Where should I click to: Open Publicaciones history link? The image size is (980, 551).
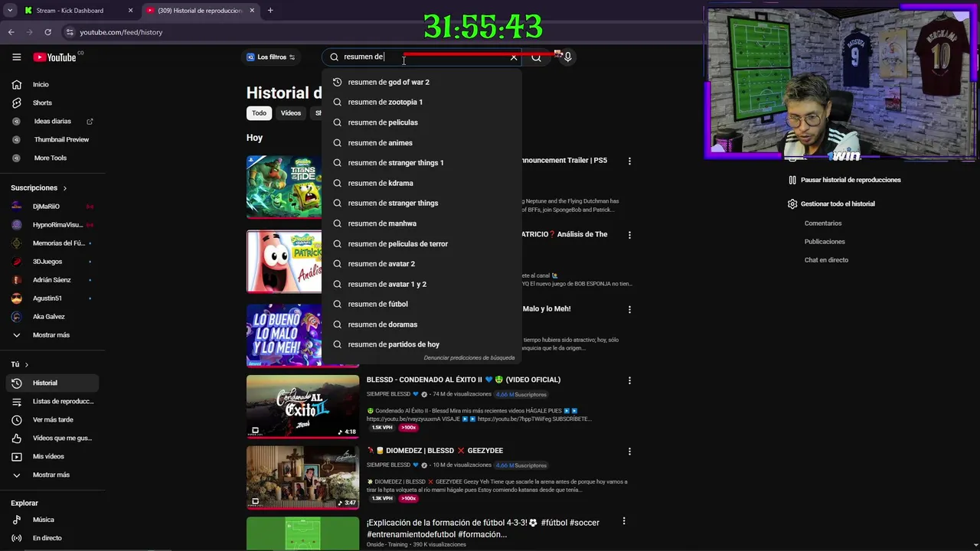tap(825, 242)
